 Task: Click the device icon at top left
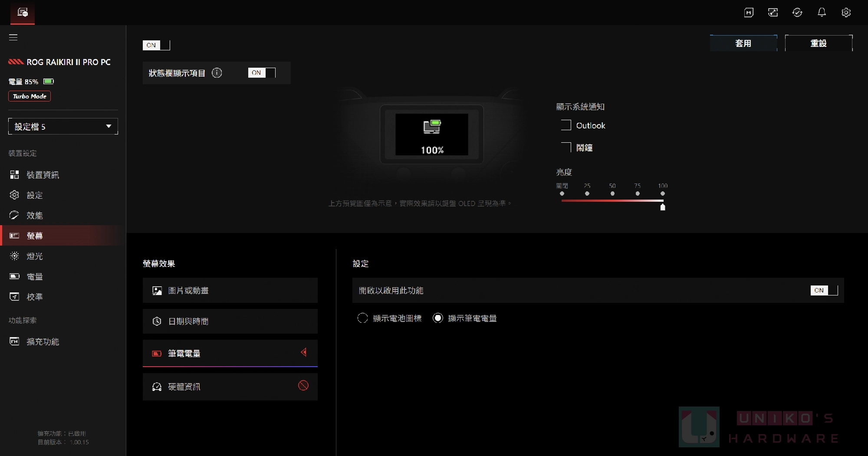23,12
